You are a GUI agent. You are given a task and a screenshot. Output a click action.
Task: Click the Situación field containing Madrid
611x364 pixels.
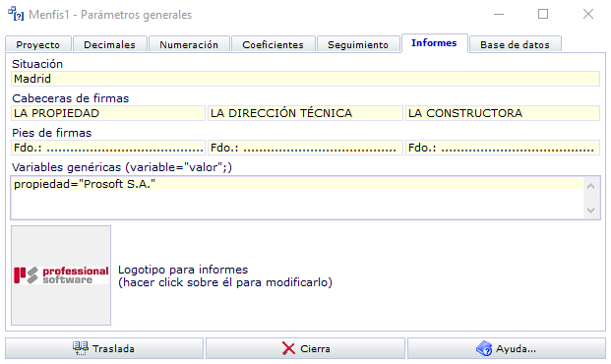pyautogui.click(x=305, y=79)
